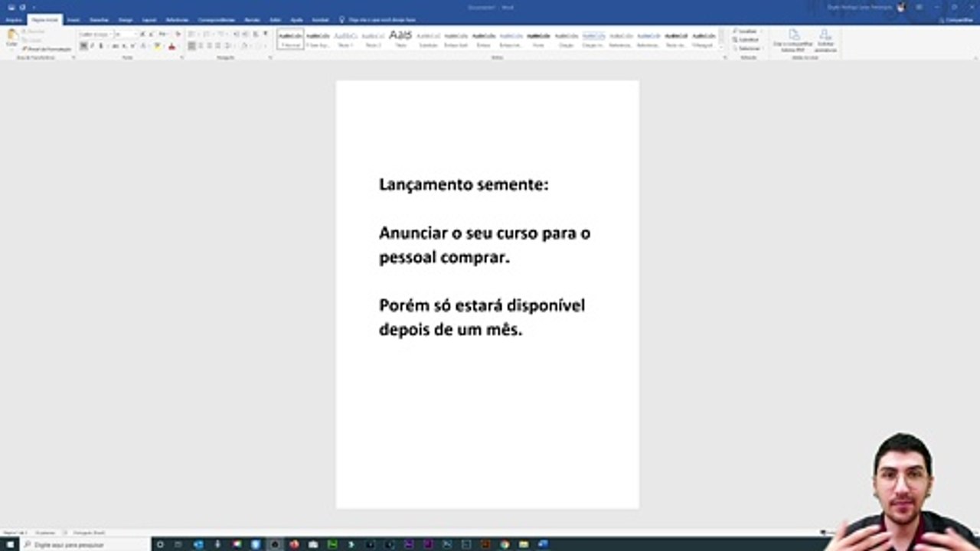The height and width of the screenshot is (551, 980).
Task: Click the Windows Start button
Action: [9, 545]
